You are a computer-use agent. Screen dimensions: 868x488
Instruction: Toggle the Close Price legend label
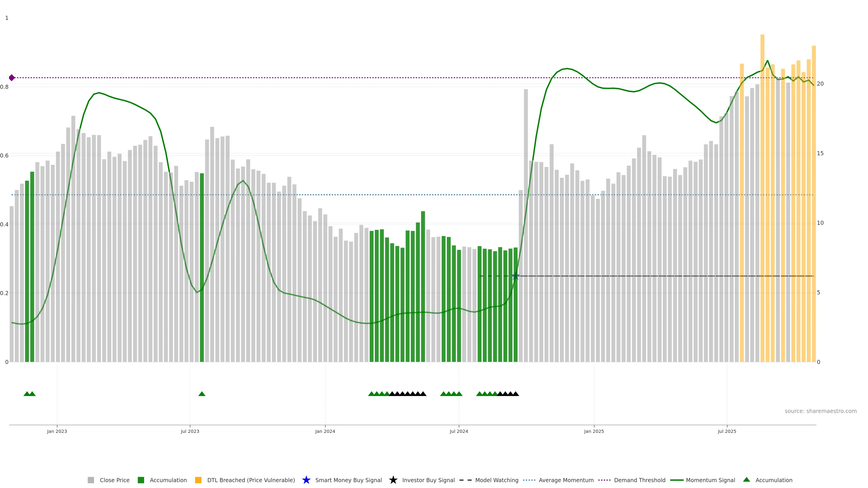coord(115,480)
